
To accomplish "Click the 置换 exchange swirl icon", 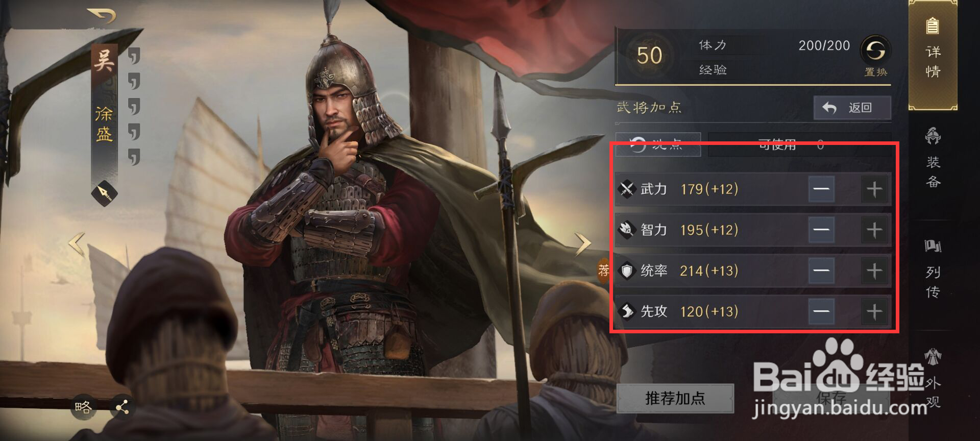I will pos(875,50).
